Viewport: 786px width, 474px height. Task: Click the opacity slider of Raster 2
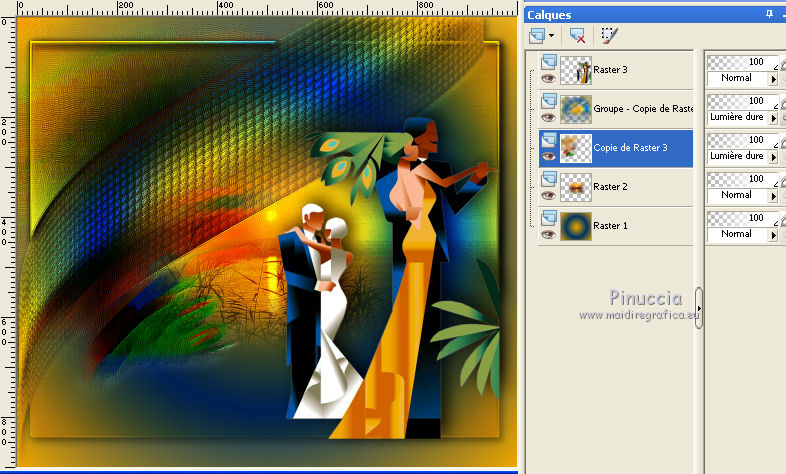click(x=742, y=179)
